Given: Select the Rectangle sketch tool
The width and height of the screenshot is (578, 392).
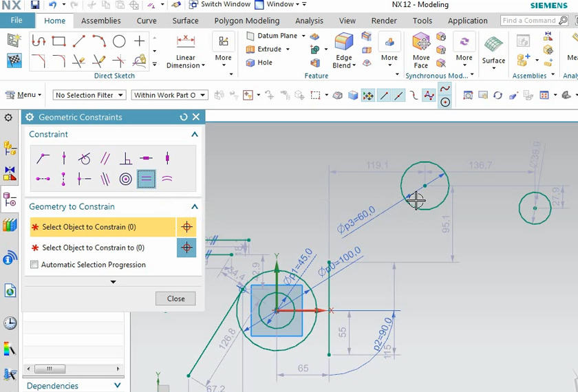Looking at the screenshot, I should point(58,41).
